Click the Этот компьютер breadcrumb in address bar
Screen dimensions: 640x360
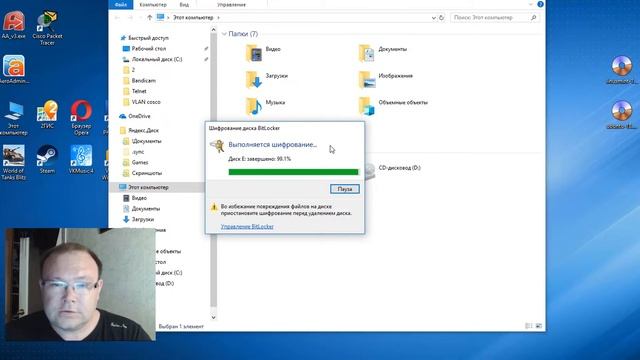click(193, 18)
